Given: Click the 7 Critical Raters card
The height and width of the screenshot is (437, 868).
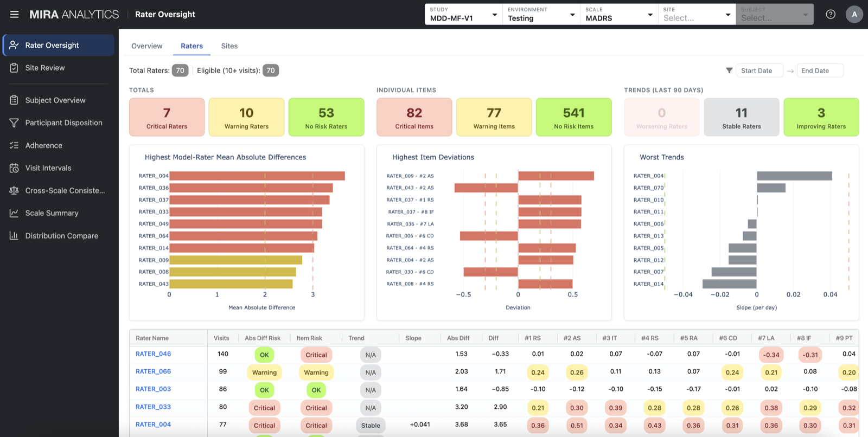Looking at the screenshot, I should tap(167, 117).
